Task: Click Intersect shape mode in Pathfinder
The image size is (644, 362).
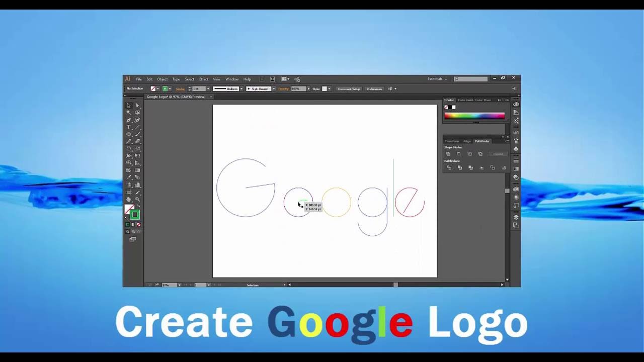Action: coord(469,154)
